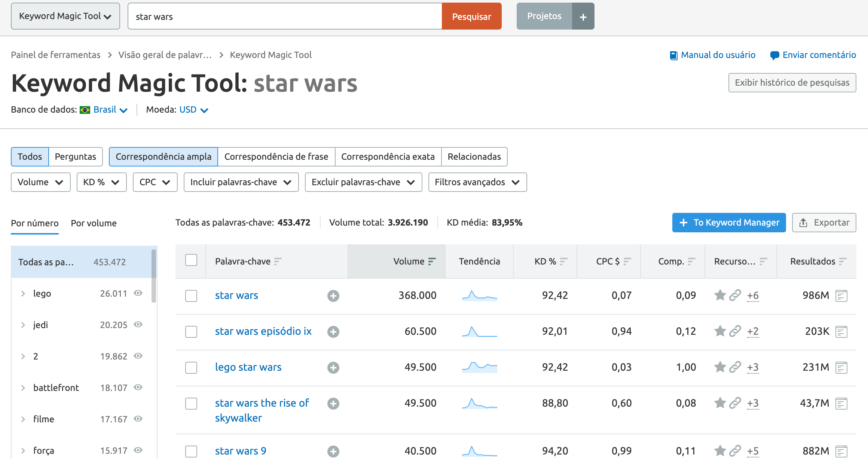Click star feature icon in 'lego star wars' row
The width and height of the screenshot is (868, 459).
click(720, 367)
